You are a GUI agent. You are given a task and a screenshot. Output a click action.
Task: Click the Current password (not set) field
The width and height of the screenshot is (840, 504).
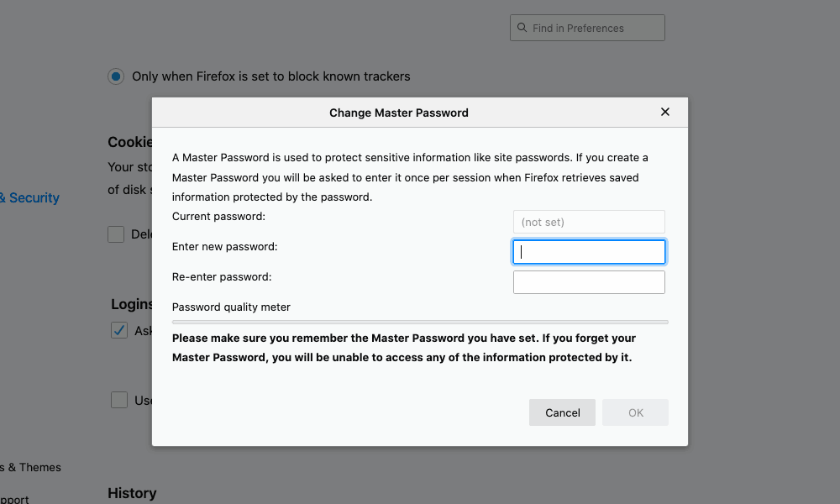589,222
